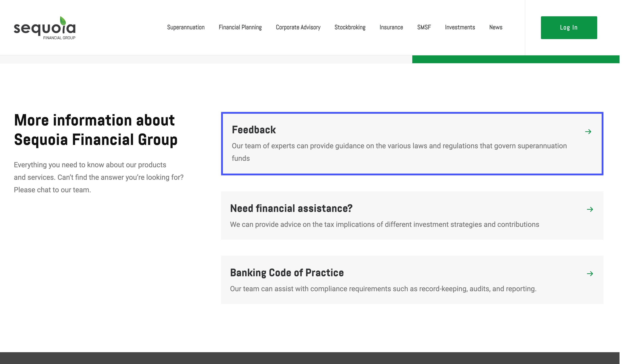Click the Sequoia Financial Group logo

[x=45, y=28]
